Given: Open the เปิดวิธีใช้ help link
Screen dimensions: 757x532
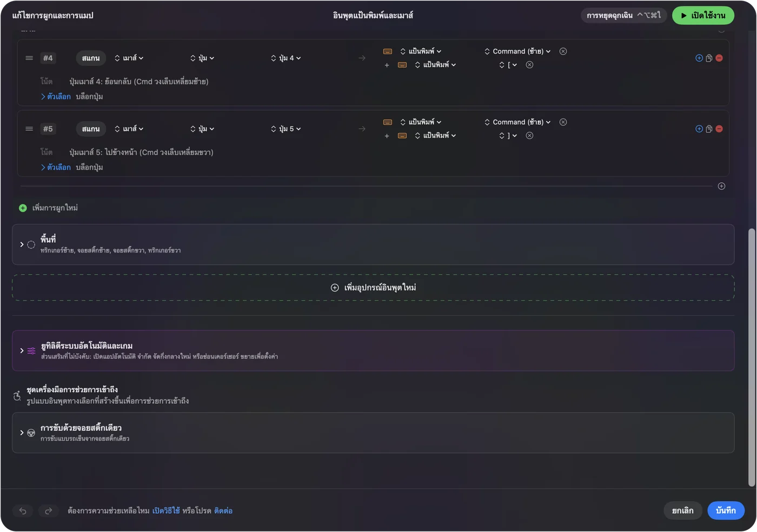Looking at the screenshot, I should [166, 511].
